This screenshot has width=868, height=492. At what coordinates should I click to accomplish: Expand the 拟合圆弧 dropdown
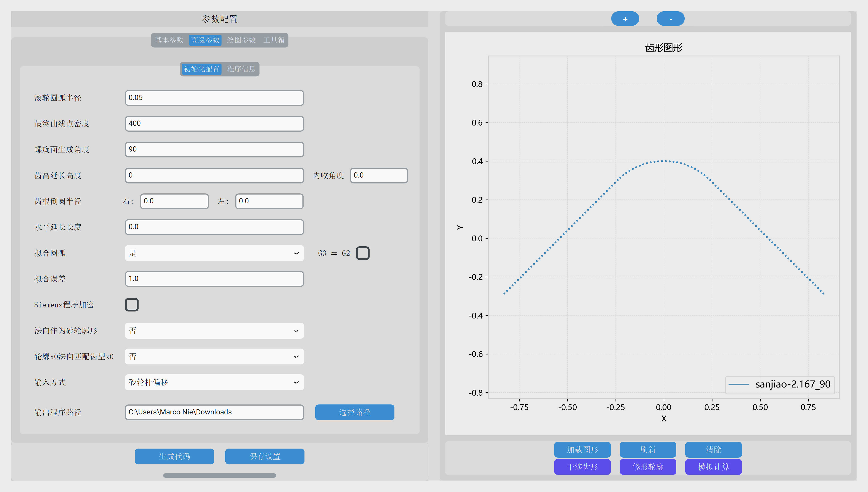coord(214,253)
